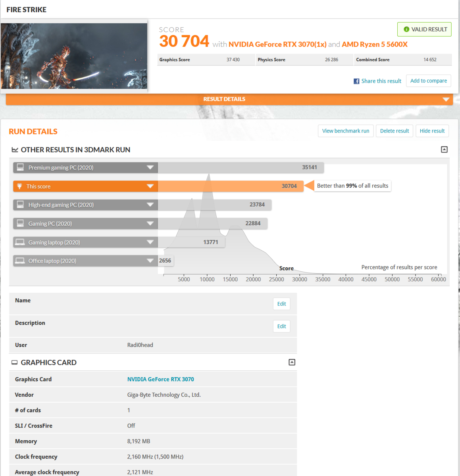Click the Fire Strike benchmark thumbnail
The image size is (460, 476).
[74, 56]
